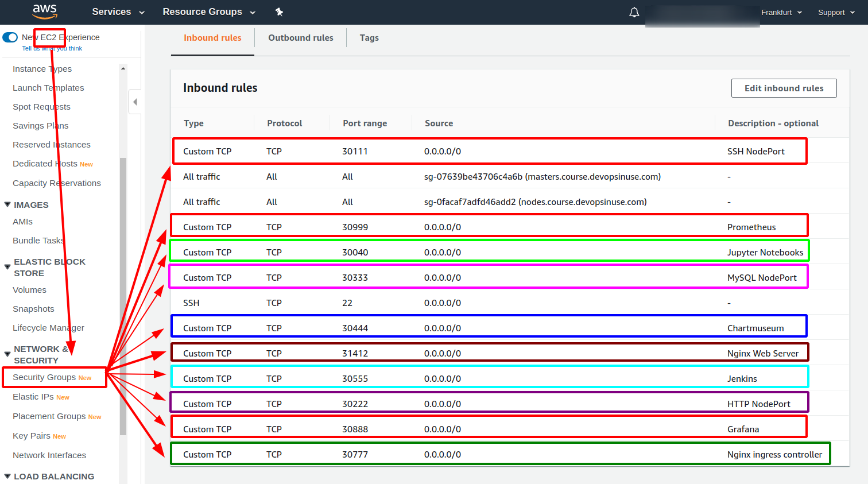
Task: Open the notifications bell icon
Action: 634,12
